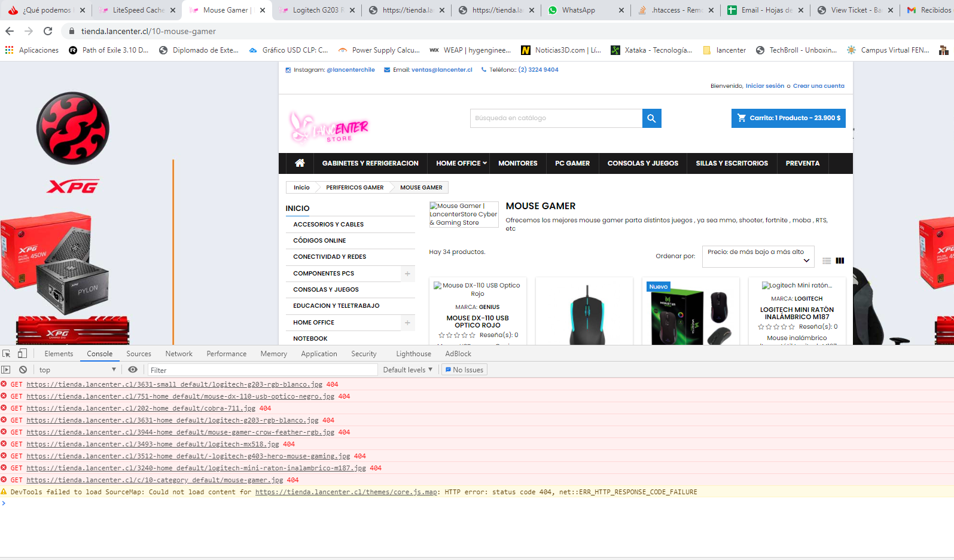Click the Crear una cuenta link
Screen dimensions: 954x560
pyautogui.click(x=819, y=86)
